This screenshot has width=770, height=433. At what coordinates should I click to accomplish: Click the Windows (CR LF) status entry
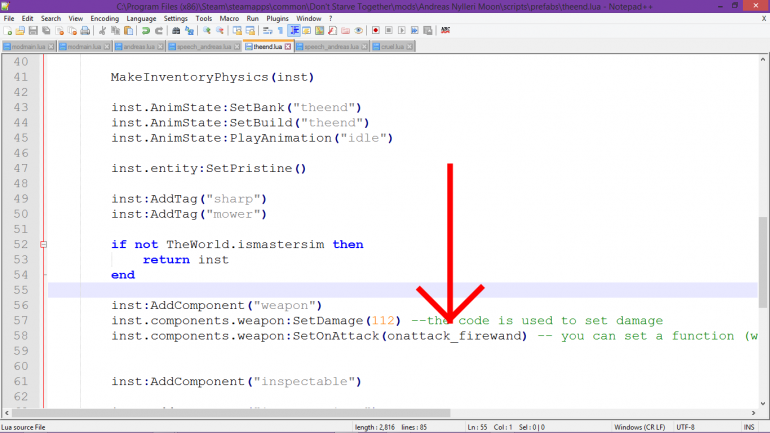pyautogui.click(x=639, y=427)
